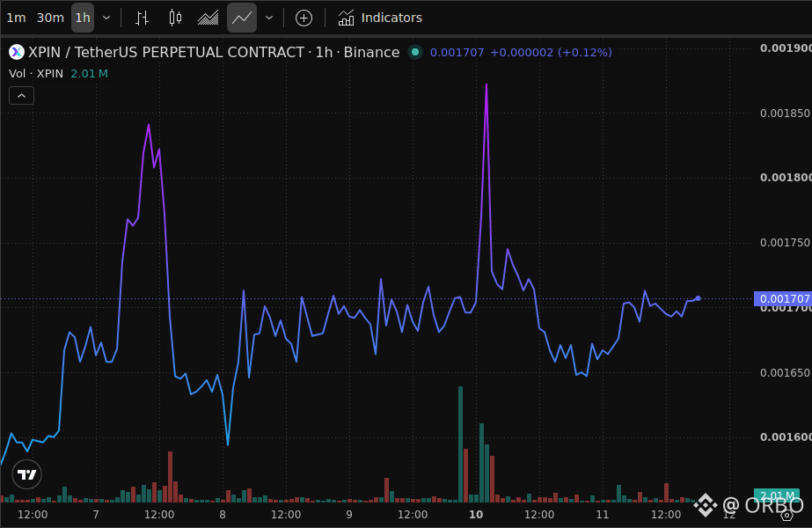812x528 pixels.
Task: Click the green market status dot
Action: 415,52
